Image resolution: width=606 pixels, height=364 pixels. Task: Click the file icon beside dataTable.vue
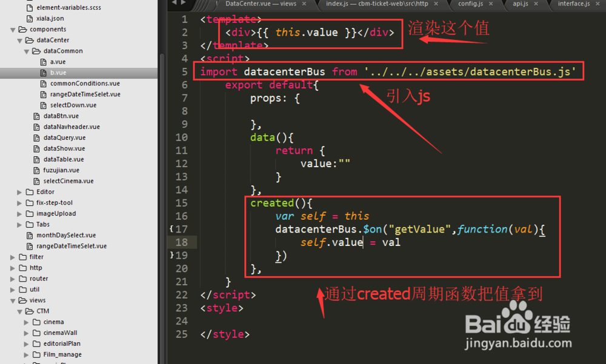[x=36, y=159]
